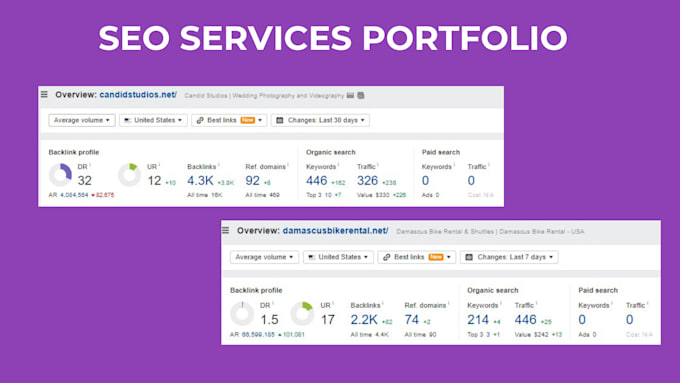The image size is (680, 383).
Task: Click the DR donut chart showing 32
Action: click(x=60, y=175)
